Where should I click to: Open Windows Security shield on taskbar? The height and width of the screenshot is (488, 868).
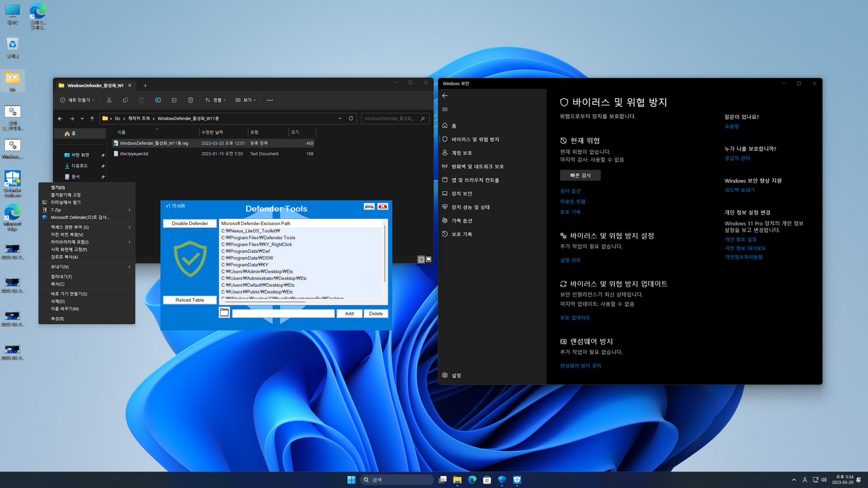point(502,480)
